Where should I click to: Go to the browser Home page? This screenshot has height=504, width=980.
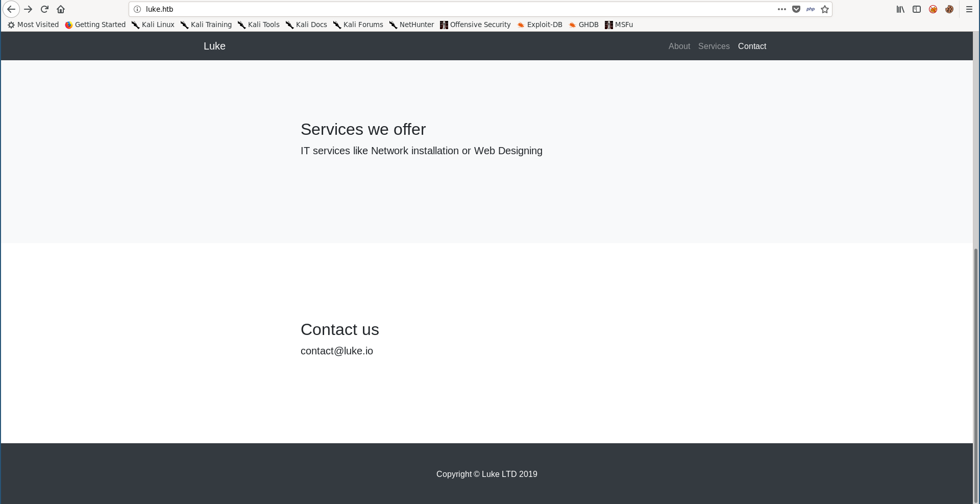61,9
